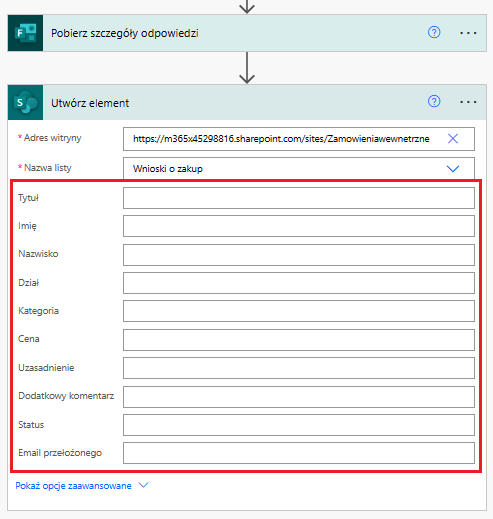The image size is (493, 519).
Task: Click the Microsoft Forms icon on Pobierz szczegóły odpowiedzi
Action: point(25,33)
